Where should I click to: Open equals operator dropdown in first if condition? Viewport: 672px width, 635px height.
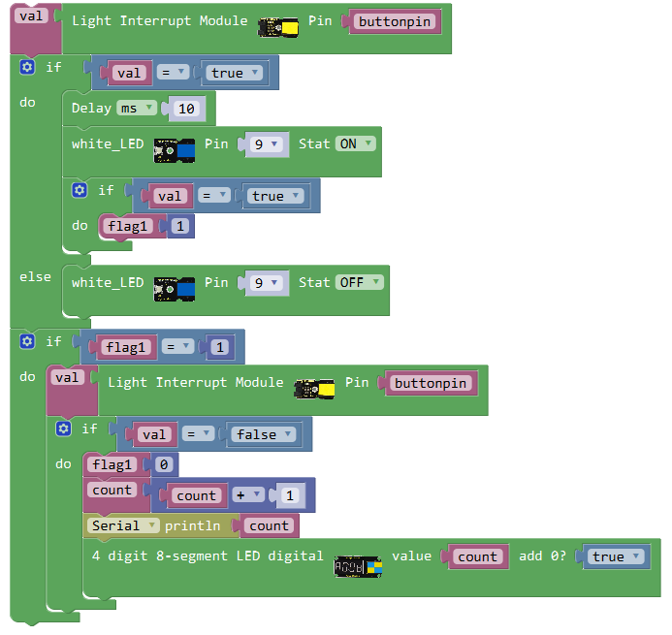(x=173, y=73)
